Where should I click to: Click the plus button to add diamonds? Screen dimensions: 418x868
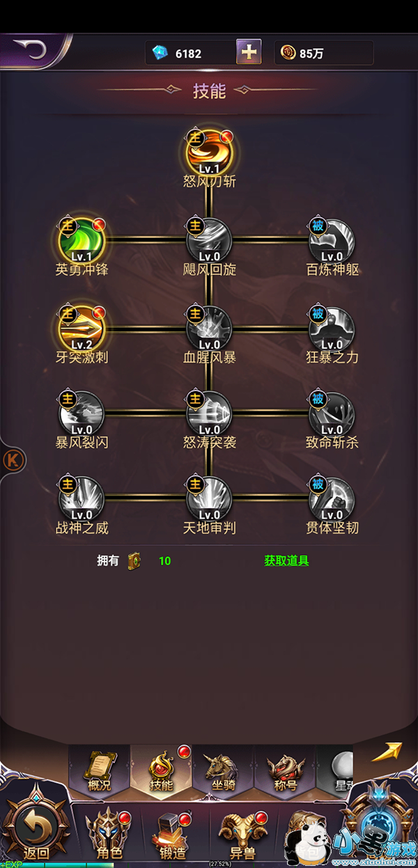point(249,52)
